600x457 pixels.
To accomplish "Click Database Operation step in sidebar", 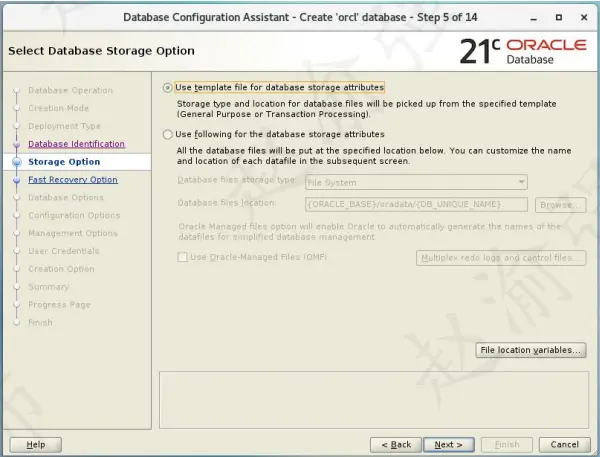I will [x=70, y=90].
